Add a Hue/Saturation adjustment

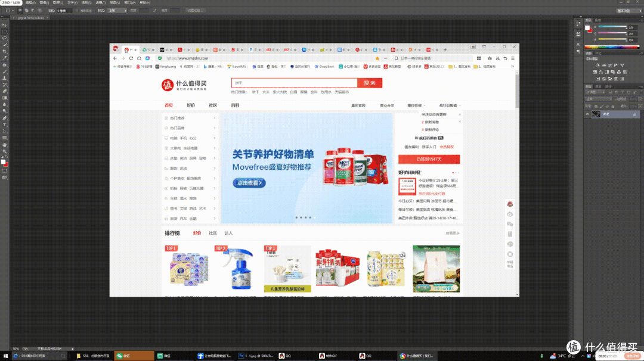595,72
